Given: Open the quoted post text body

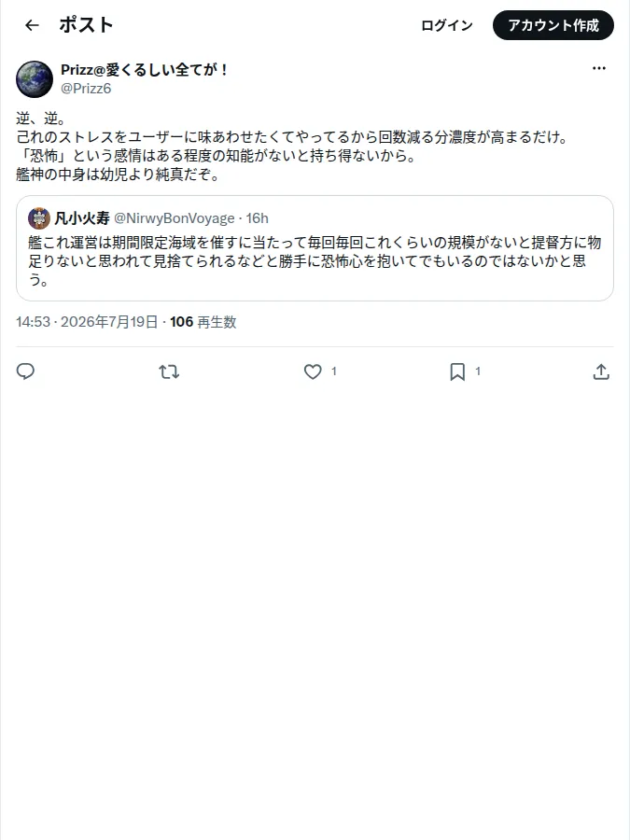Looking at the screenshot, I should [x=315, y=261].
